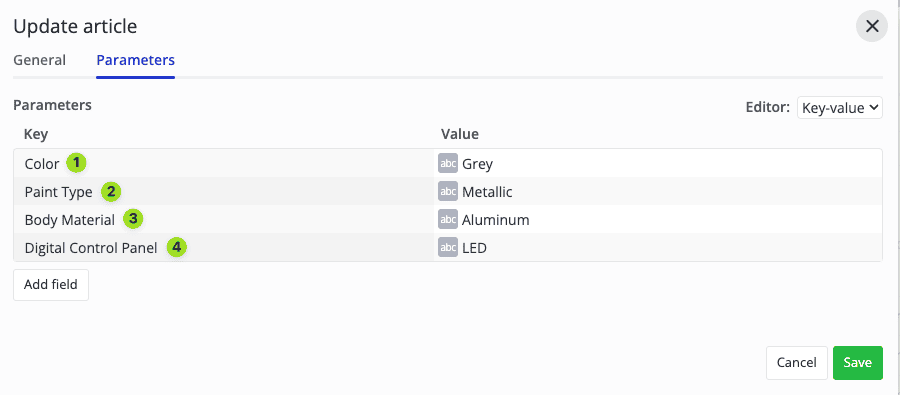
Task: Click the abc type icon beside Metallic
Action: pos(448,191)
